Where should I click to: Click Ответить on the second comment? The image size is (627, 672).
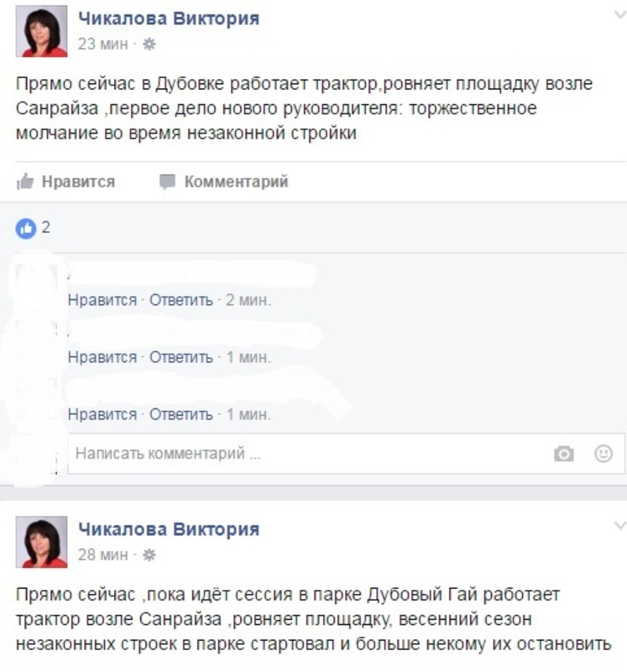[180, 357]
